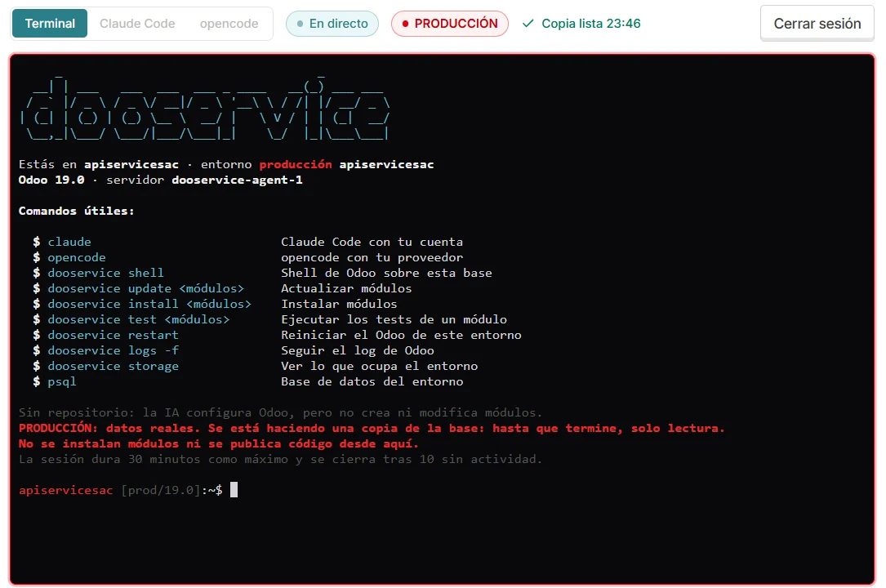The height and width of the screenshot is (588, 886).
Task: Click the Cerrar sesión button
Action: click(x=817, y=23)
